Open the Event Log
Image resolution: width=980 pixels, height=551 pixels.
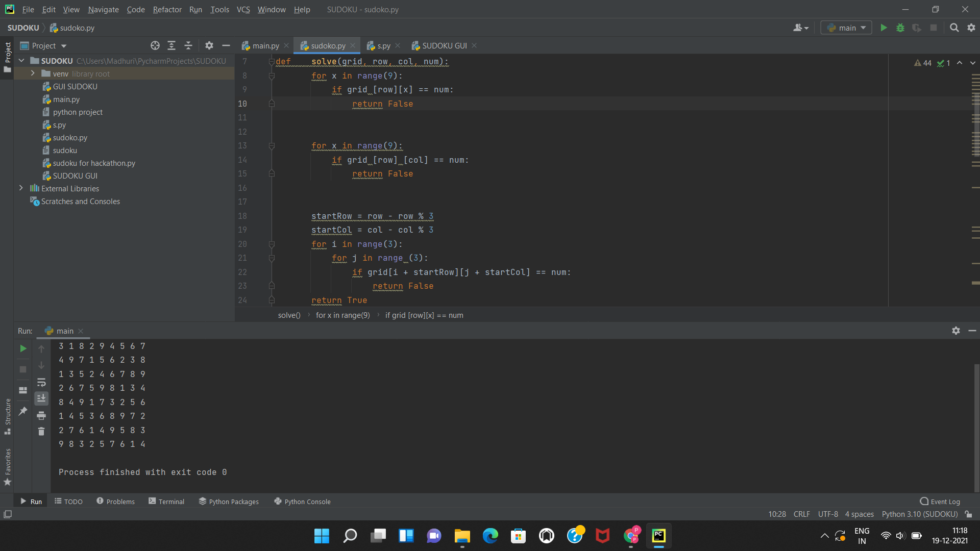pos(940,502)
